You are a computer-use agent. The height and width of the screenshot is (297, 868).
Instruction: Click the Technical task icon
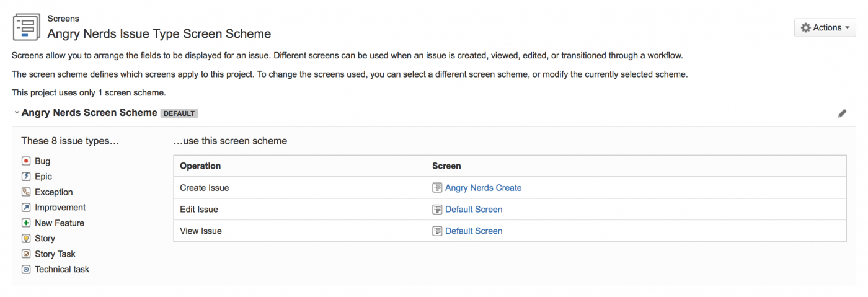click(26, 270)
